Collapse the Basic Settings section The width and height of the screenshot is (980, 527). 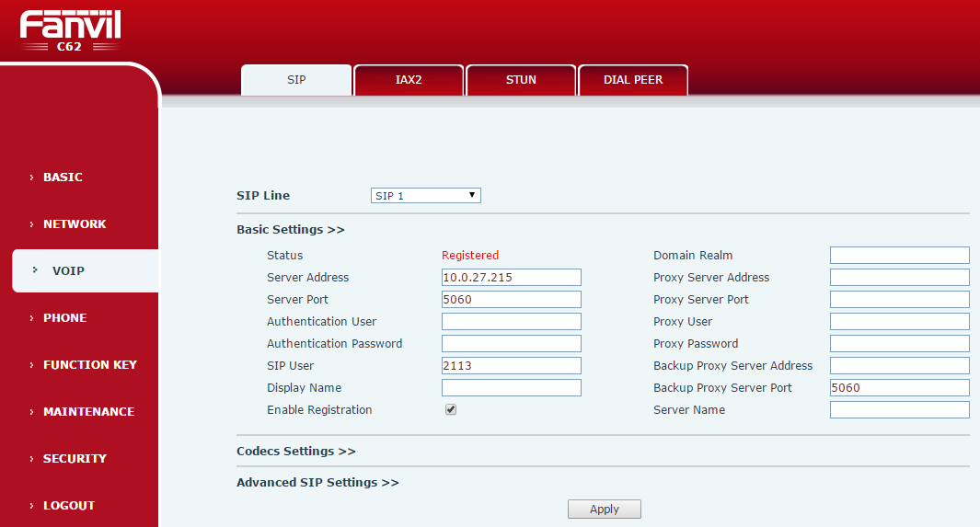tap(290, 230)
